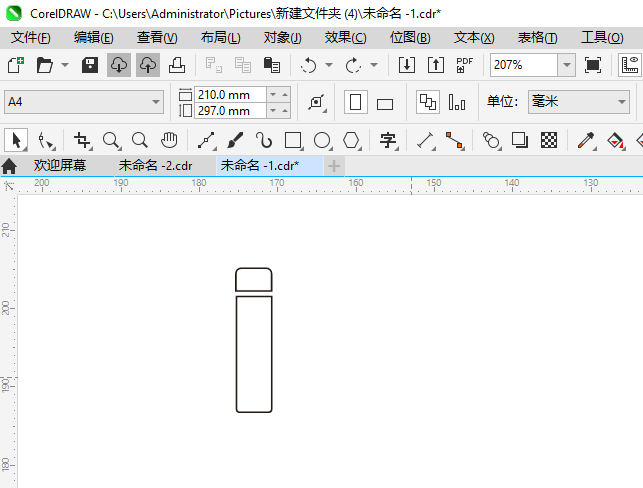Save the document with the floppy disk icon
Image resolution: width=643 pixels, height=488 pixels.
pos(90,65)
